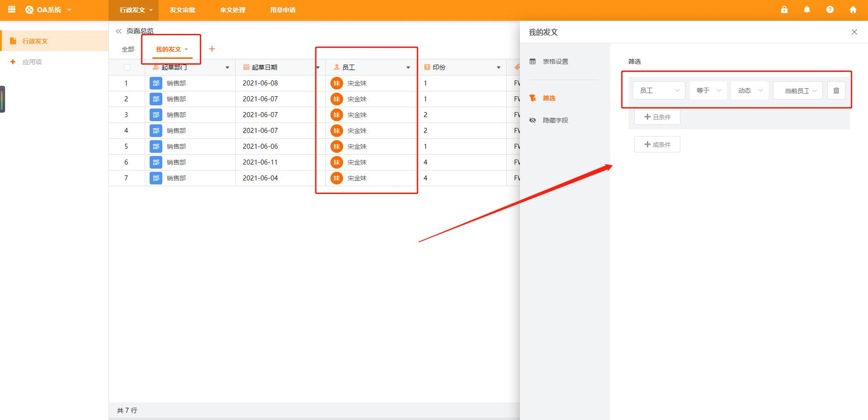Open the 当前员工 value dropdown
This screenshot has height=420, width=868.
pos(798,90)
